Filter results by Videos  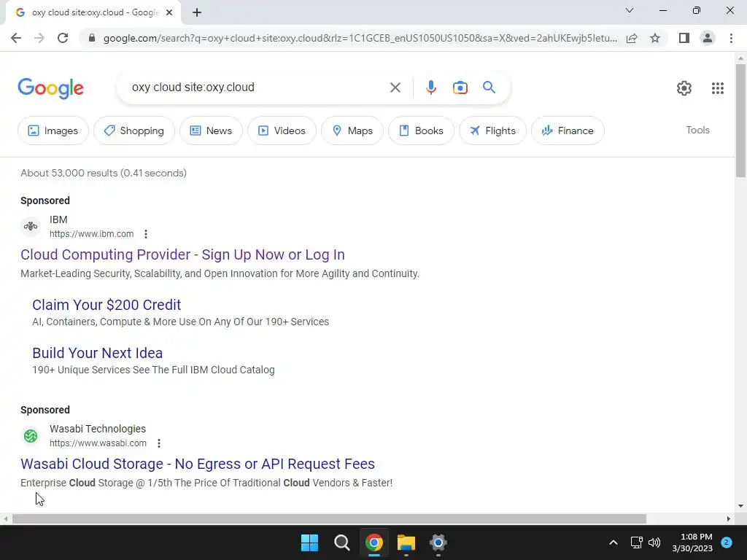click(282, 131)
